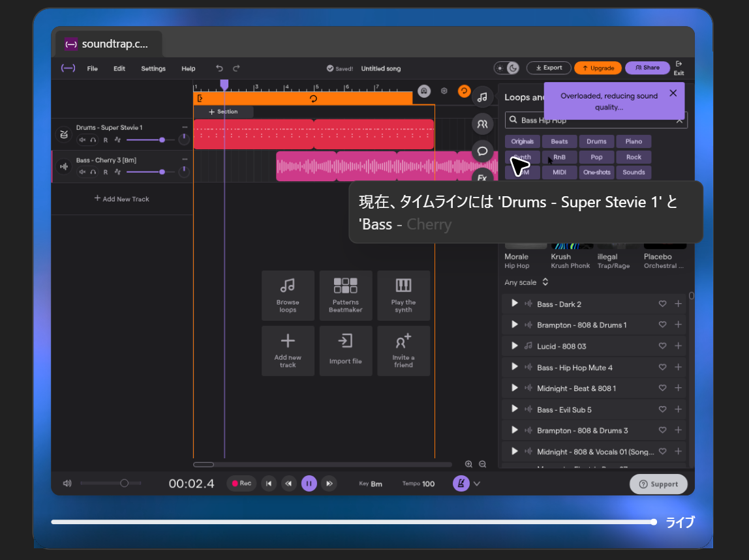Screen dimensions: 749x560
Task: Click the Upgrade button
Action: (598, 68)
